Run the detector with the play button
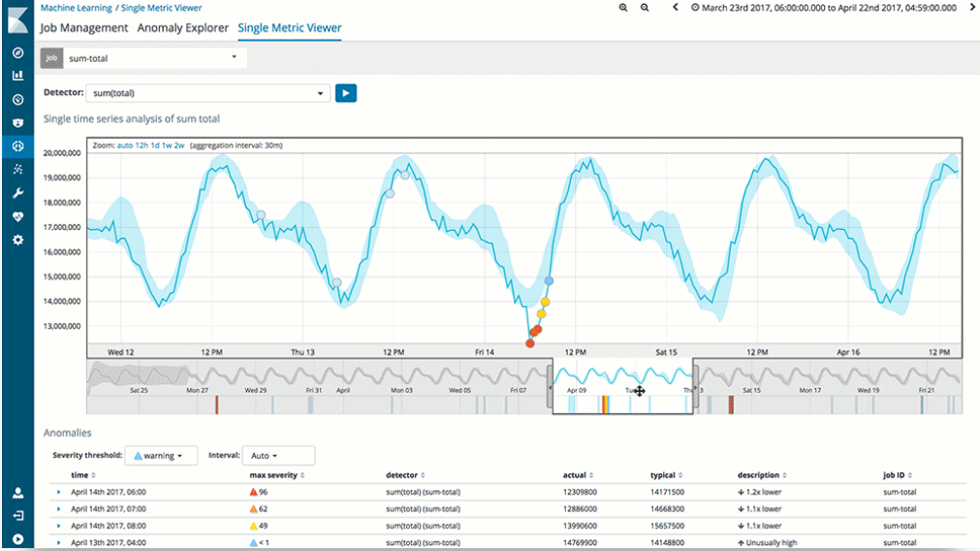980x551 pixels. coord(346,93)
